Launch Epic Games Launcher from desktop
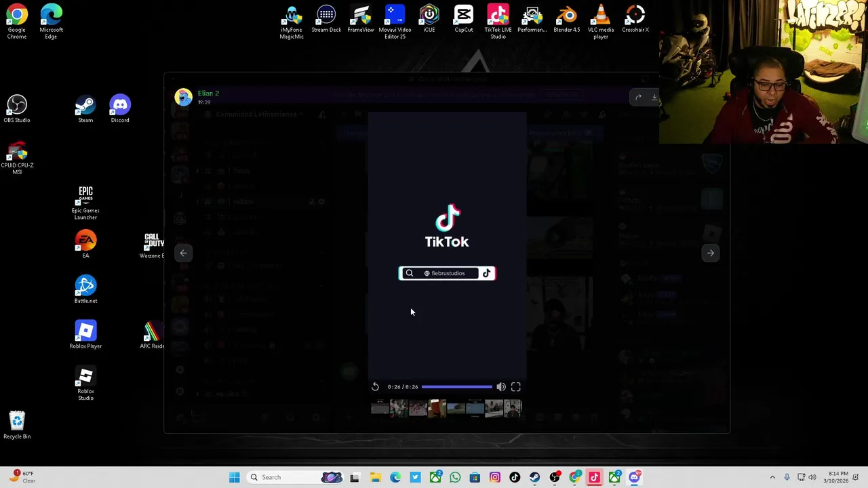This screenshot has height=488, width=868. [x=85, y=202]
